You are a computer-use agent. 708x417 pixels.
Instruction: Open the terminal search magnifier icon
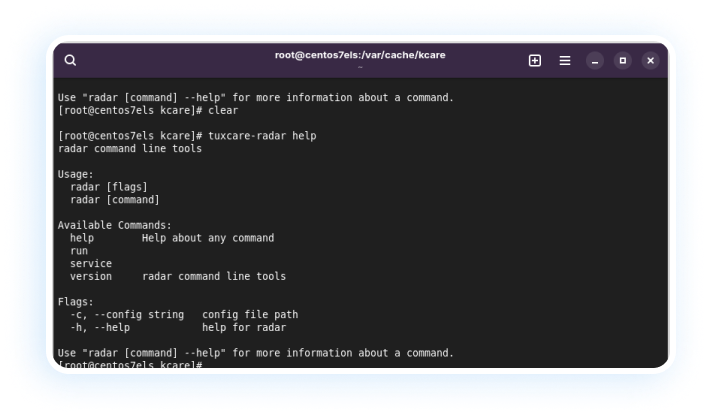point(70,60)
